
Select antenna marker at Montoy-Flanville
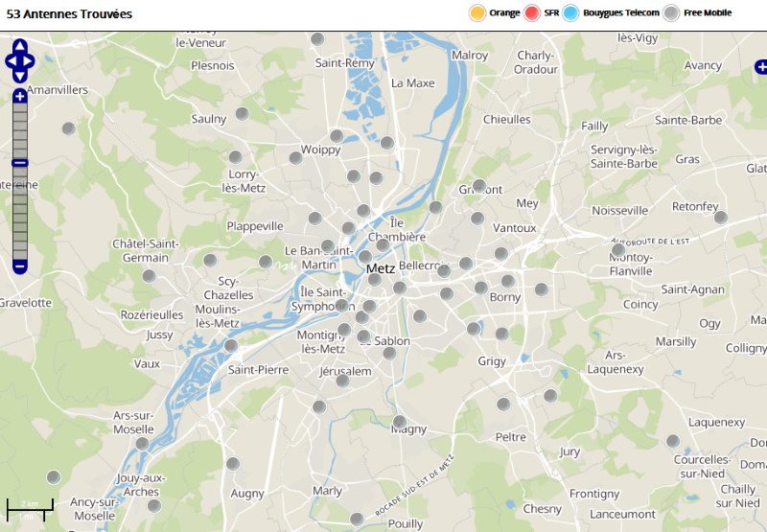click(x=618, y=250)
